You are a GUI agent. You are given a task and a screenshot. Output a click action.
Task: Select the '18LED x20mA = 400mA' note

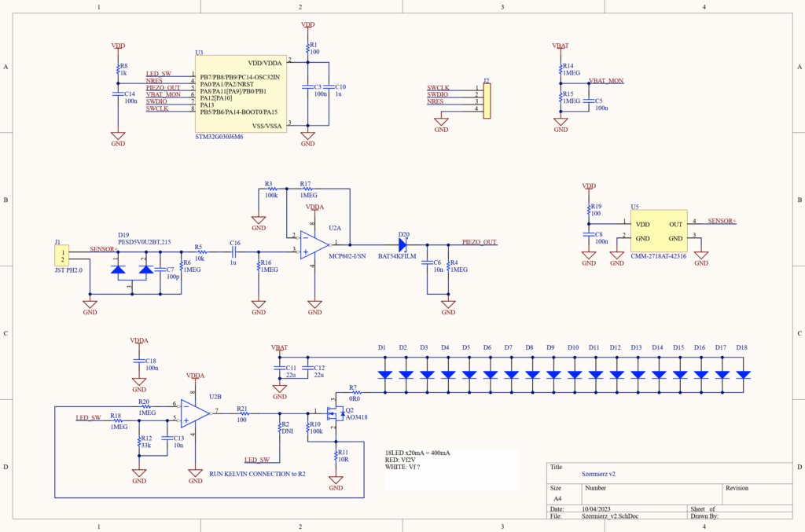click(418, 453)
